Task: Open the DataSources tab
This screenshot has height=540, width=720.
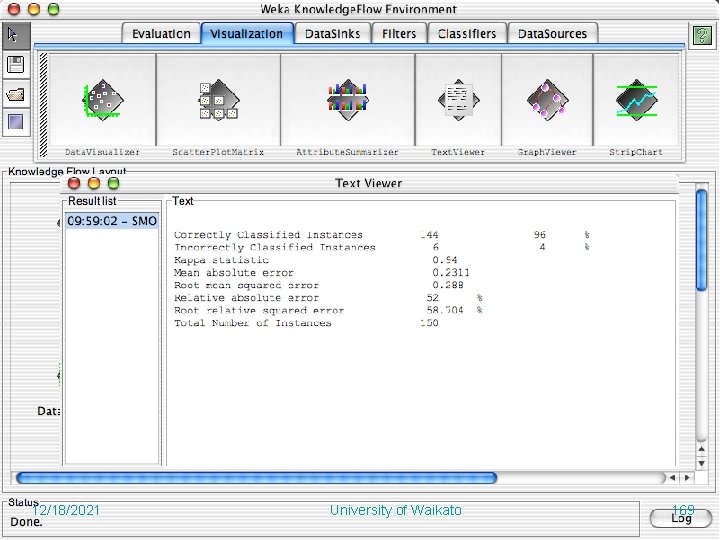Action: click(552, 34)
